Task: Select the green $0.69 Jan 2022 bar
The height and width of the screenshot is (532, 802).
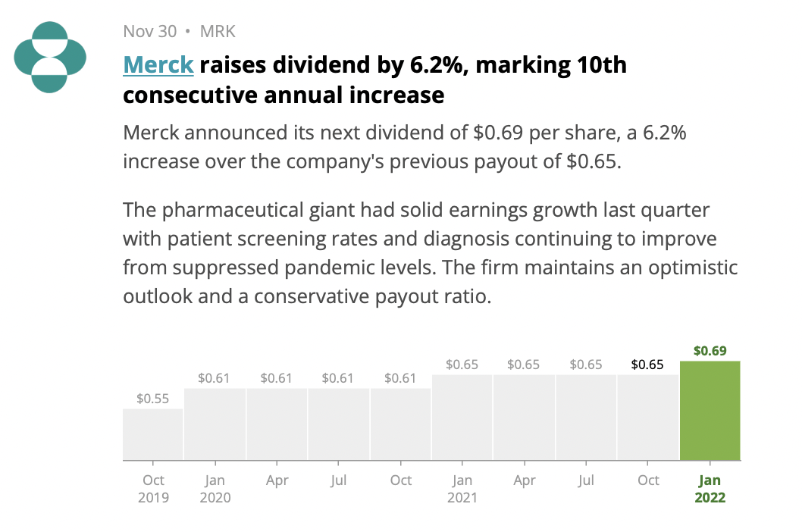Action: [710, 411]
